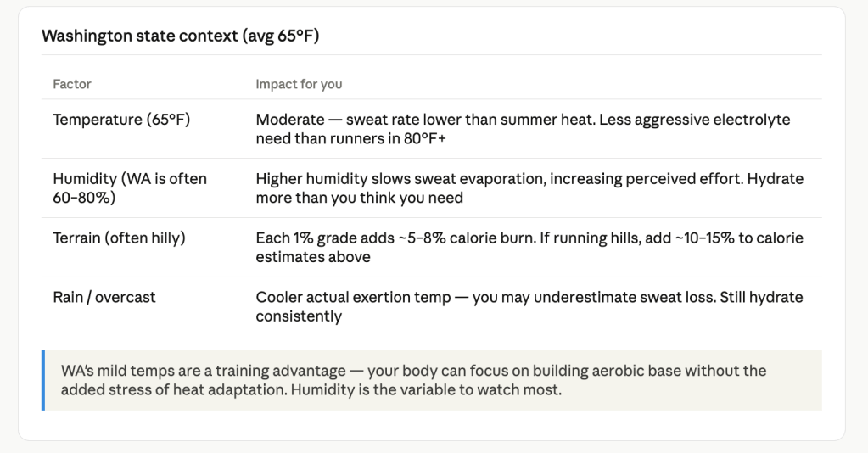Select the "Rain / overcast" factor cell
This screenshot has height=453, width=868.
tap(104, 298)
